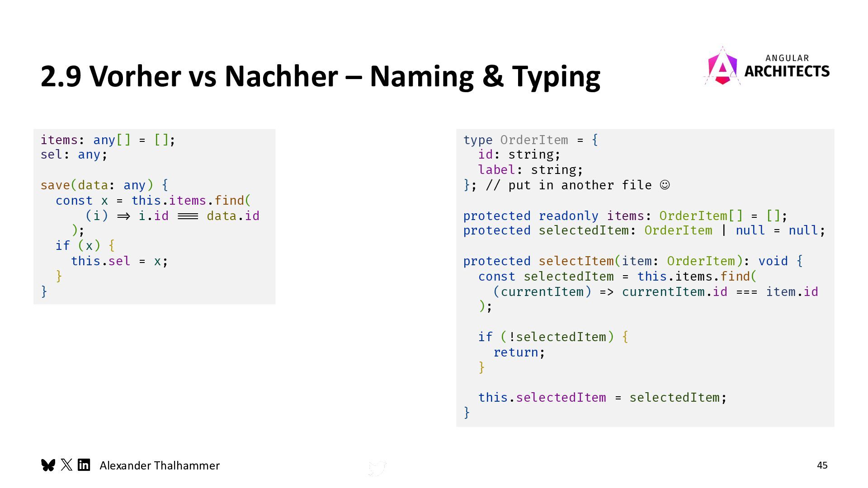Click the smiley emoji in code comment
The image size is (868, 488).
665,185
